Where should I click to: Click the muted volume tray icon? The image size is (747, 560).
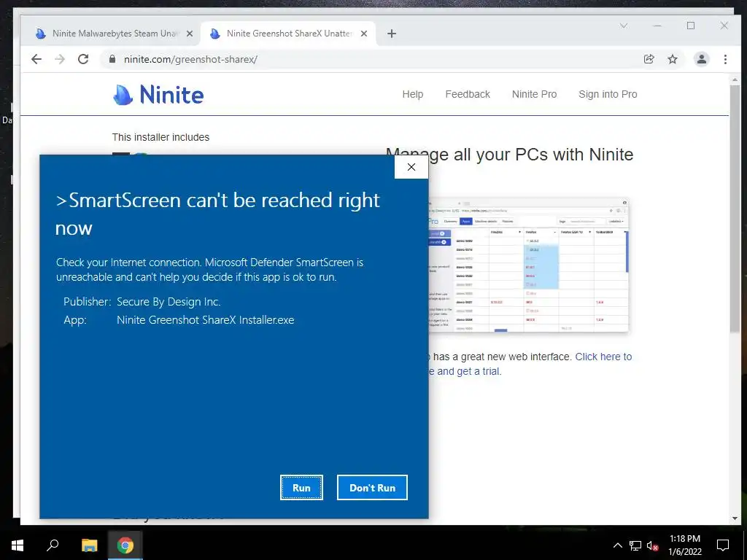tap(652, 545)
